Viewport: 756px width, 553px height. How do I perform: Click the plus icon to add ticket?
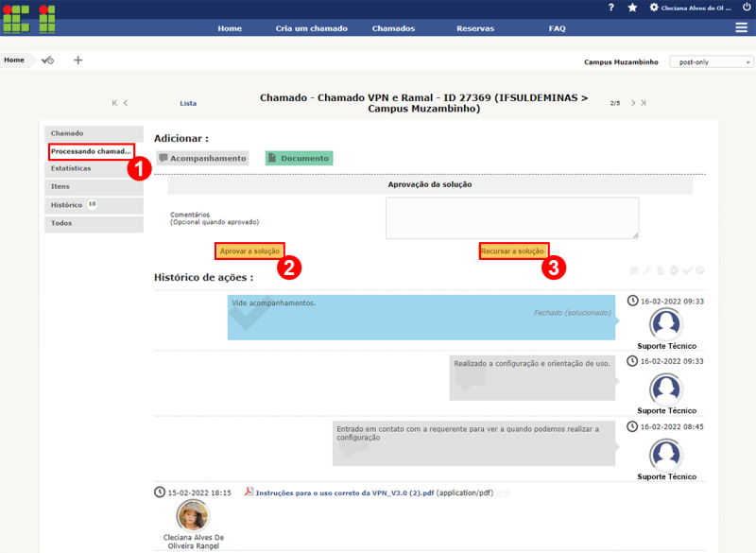point(78,60)
